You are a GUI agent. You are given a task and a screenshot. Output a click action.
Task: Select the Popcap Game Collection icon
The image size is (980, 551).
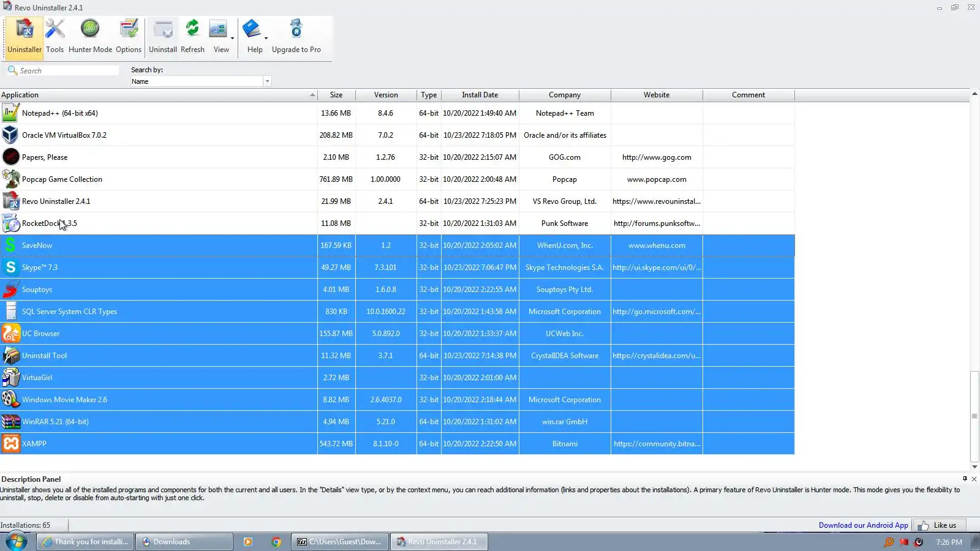pyautogui.click(x=10, y=179)
